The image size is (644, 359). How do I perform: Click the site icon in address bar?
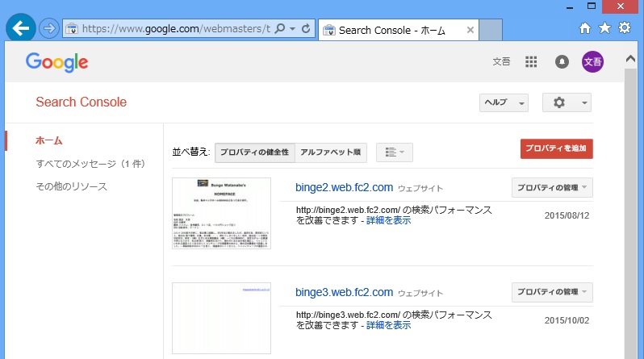pos(72,28)
